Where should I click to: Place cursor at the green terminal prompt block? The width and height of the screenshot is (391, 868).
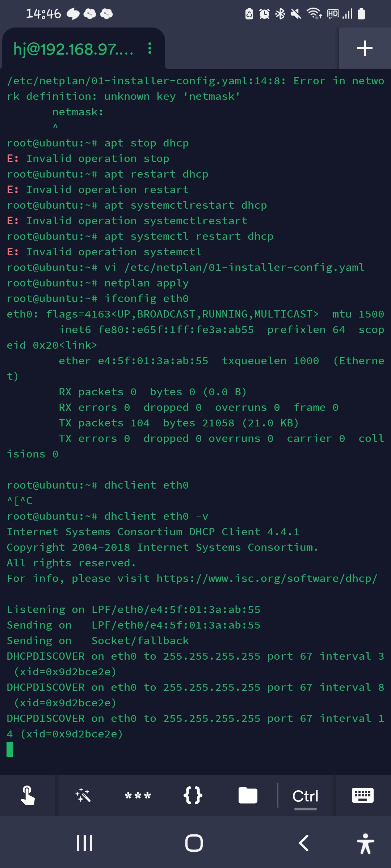point(10,749)
